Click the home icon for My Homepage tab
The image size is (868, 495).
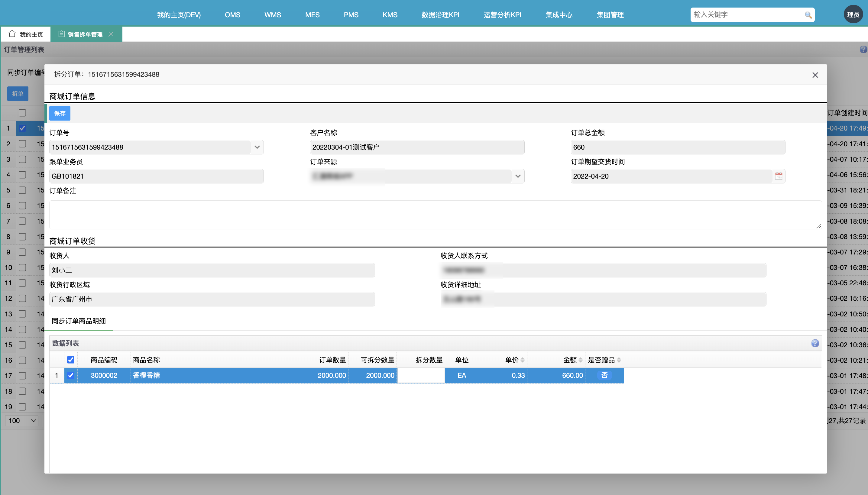[x=12, y=34]
